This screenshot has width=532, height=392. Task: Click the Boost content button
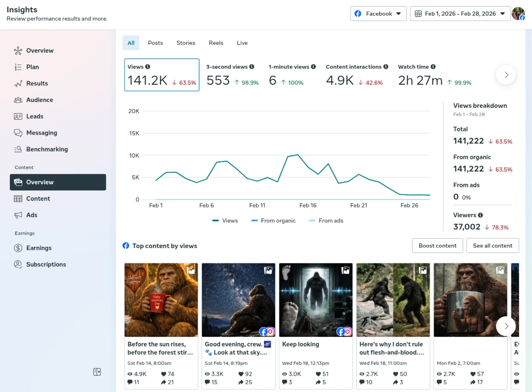click(437, 246)
